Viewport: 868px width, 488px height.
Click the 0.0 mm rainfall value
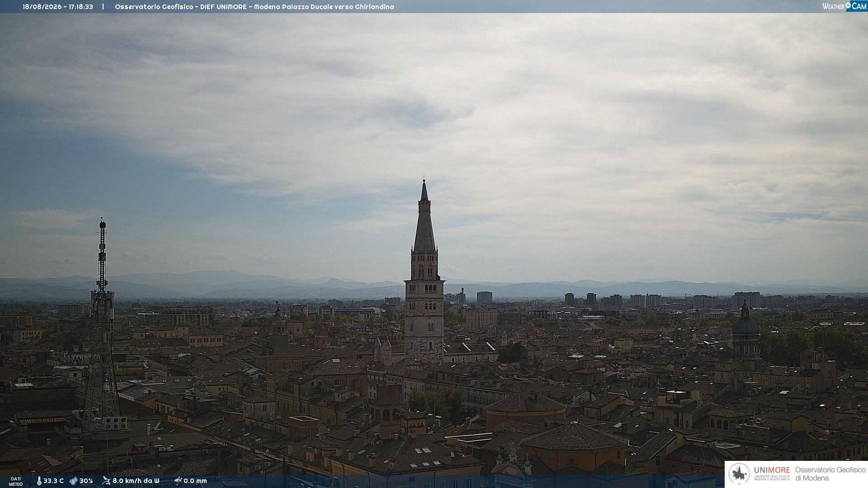tap(195, 481)
